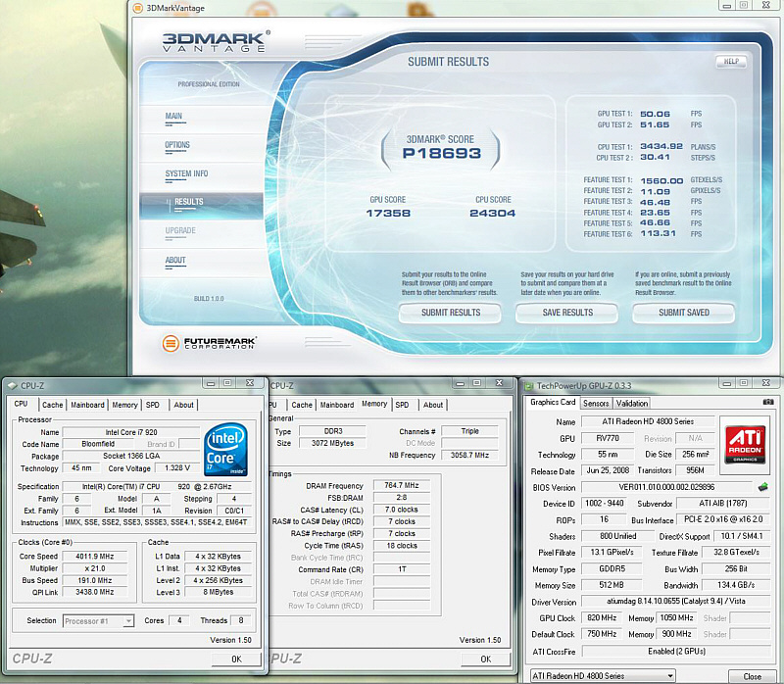The image size is (784, 684).
Task: Switch to the Sensors tab in GPU-Z
Action: click(x=596, y=403)
